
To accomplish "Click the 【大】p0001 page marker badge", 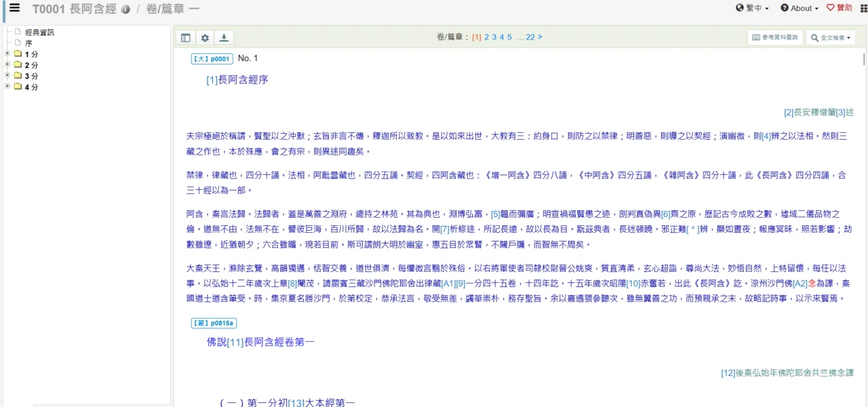I will (210, 58).
